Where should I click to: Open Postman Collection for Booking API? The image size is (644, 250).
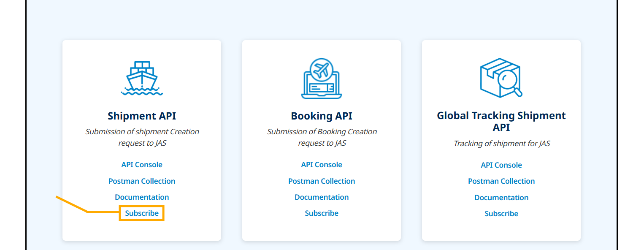tap(322, 181)
